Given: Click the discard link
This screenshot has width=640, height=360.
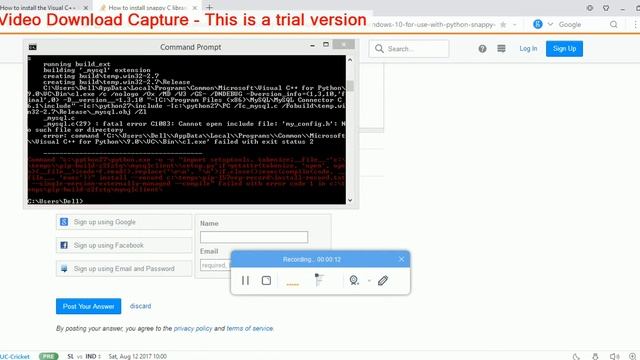Looking at the screenshot, I should pyautogui.click(x=140, y=306).
